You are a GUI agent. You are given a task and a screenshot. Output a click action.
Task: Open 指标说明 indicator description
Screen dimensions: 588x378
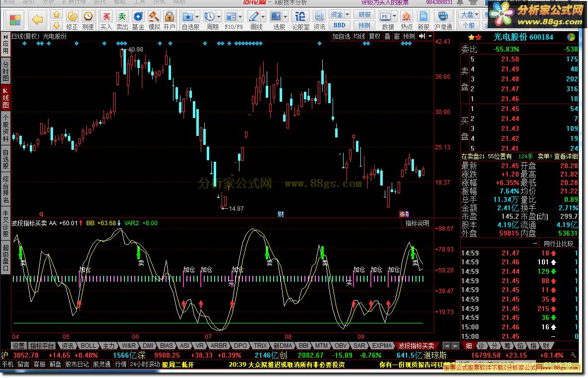[x=417, y=223]
